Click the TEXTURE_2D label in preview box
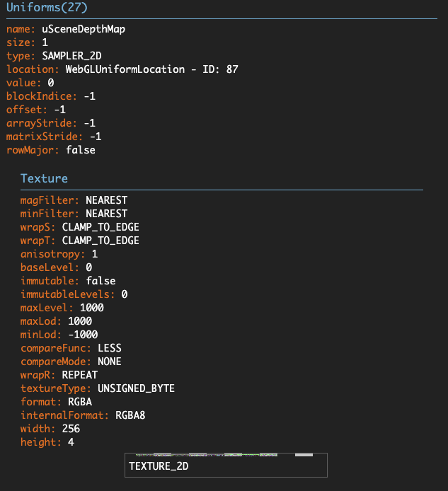 pyautogui.click(x=159, y=466)
